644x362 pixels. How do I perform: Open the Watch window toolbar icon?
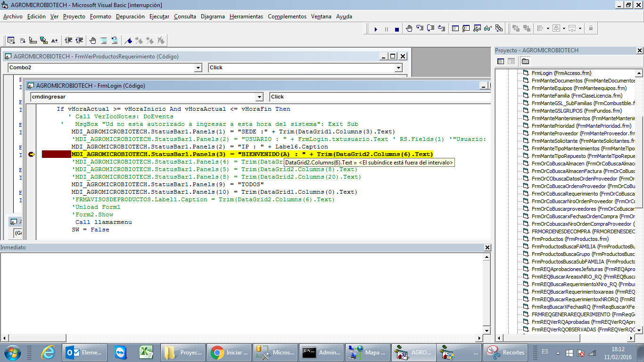coord(477,29)
